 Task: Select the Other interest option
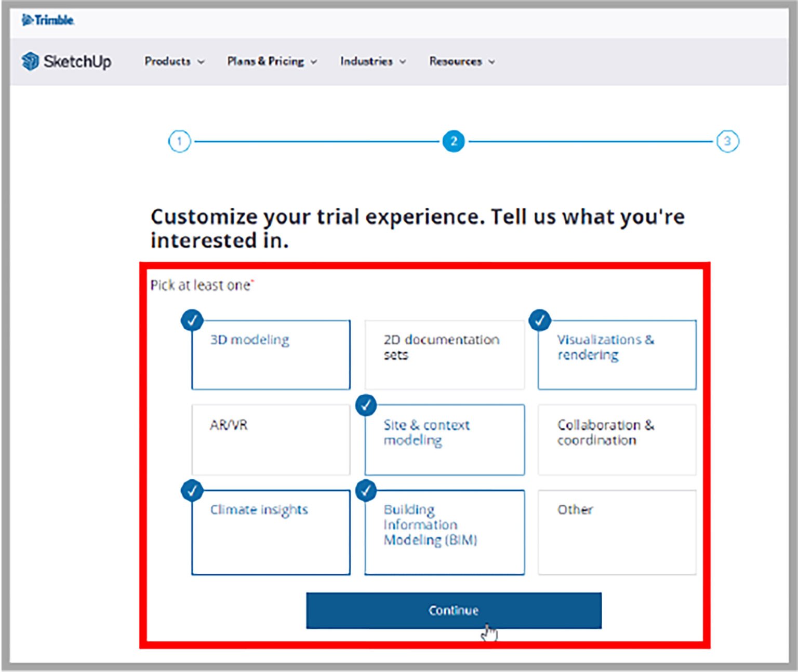click(x=617, y=532)
